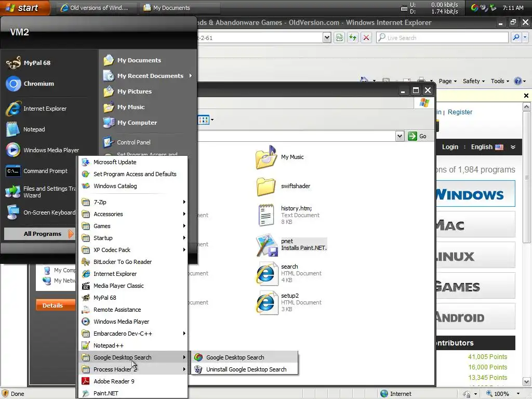The image size is (532, 399).
Task: Start Files and Settings Transfer Wizard
Action: coord(41,192)
